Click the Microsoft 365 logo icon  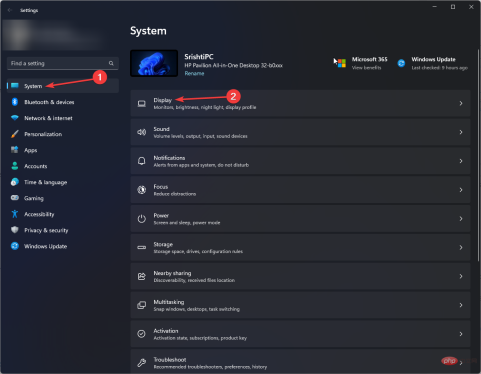pyautogui.click(x=342, y=63)
